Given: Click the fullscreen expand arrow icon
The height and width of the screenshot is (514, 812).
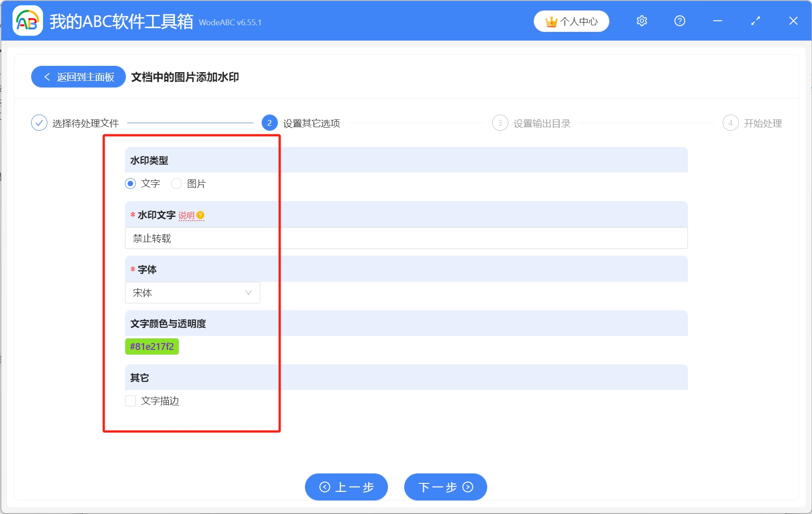Looking at the screenshot, I should point(755,21).
